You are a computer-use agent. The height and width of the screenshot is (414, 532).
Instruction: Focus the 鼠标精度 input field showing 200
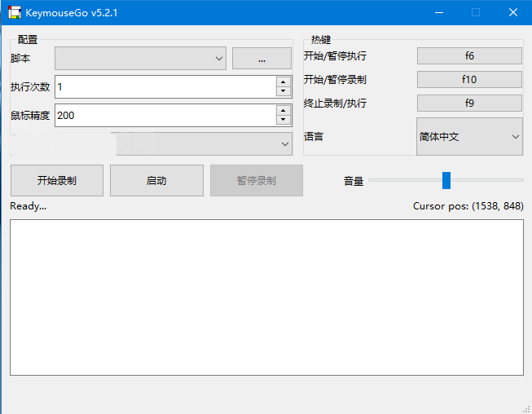pyautogui.click(x=163, y=116)
